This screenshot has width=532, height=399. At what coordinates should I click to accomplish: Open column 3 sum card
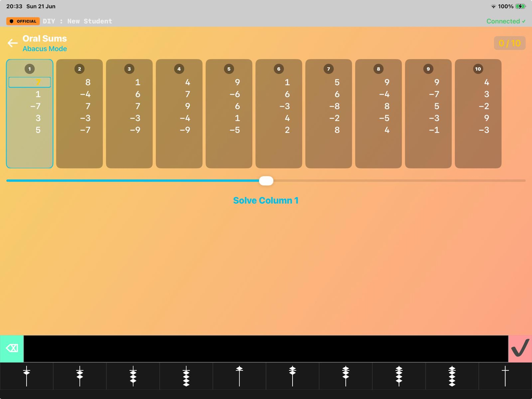129,113
